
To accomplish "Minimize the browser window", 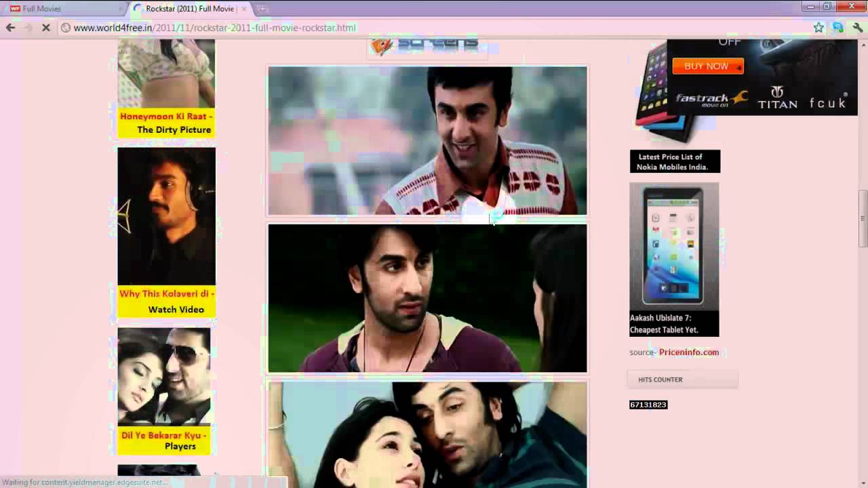I will 811,6.
